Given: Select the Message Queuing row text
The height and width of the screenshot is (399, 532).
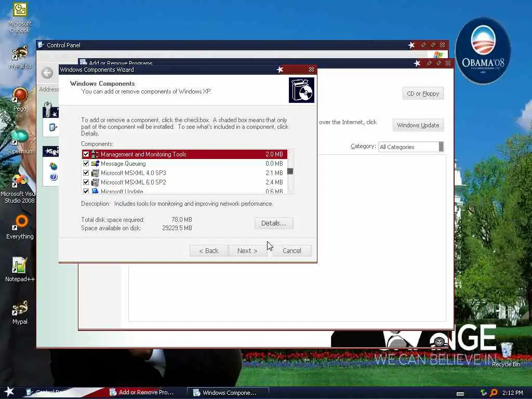Looking at the screenshot, I should tap(123, 164).
